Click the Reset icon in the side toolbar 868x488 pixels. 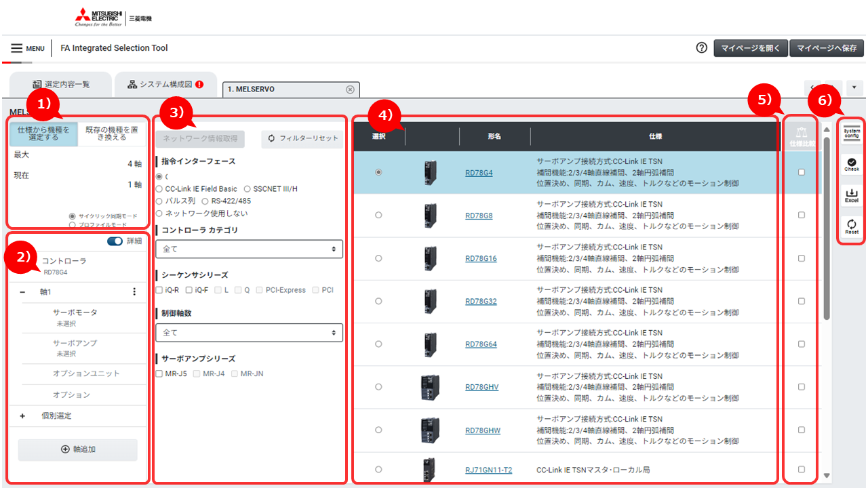852,227
